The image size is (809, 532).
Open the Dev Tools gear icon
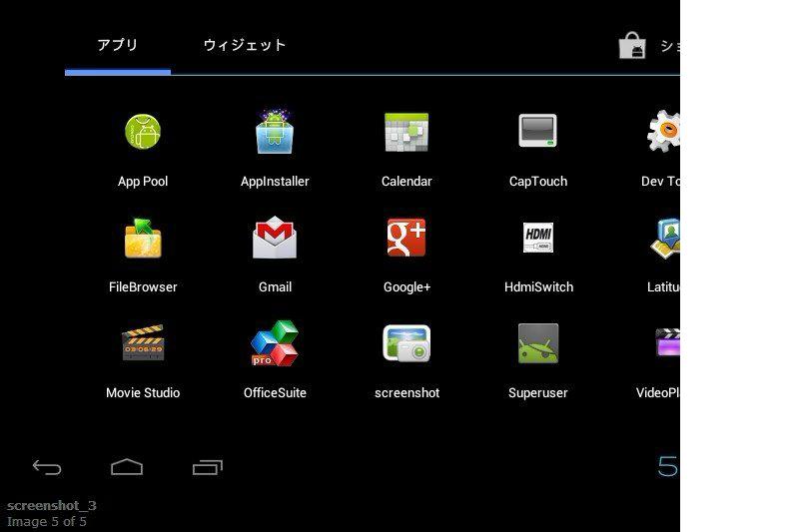coord(663,133)
